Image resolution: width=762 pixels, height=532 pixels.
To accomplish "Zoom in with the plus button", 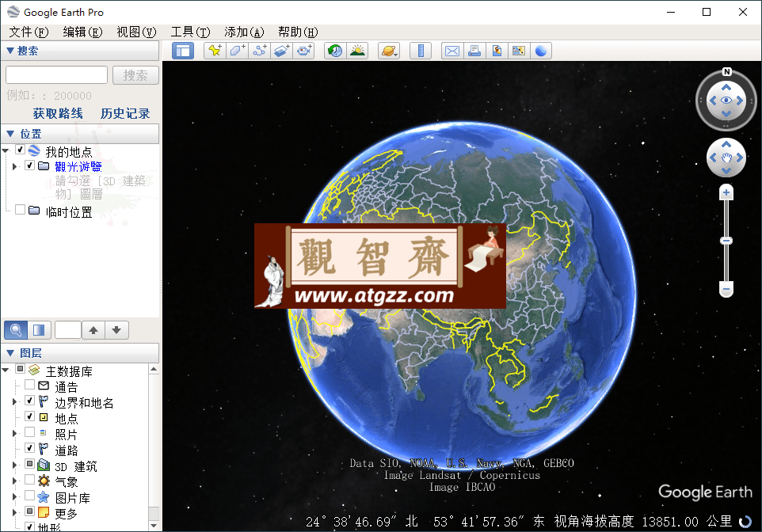I will 726,192.
